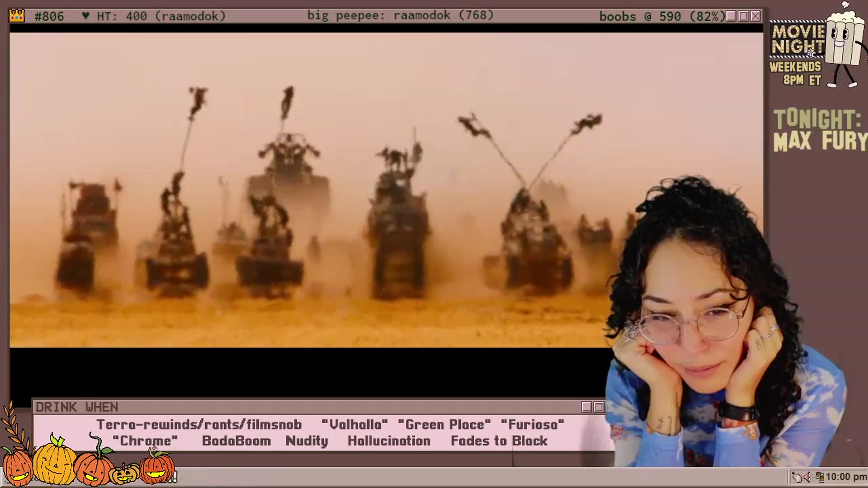Maximize the main movie window

point(743,16)
